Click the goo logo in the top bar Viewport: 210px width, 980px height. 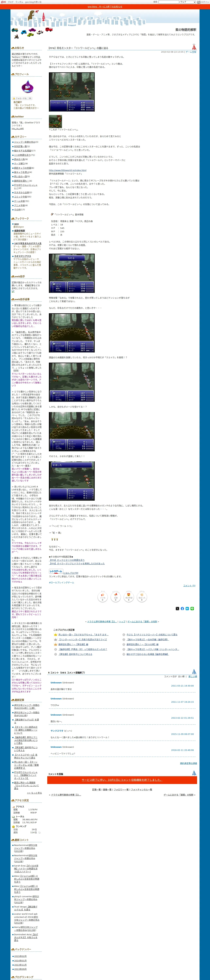click(x=3, y=2)
